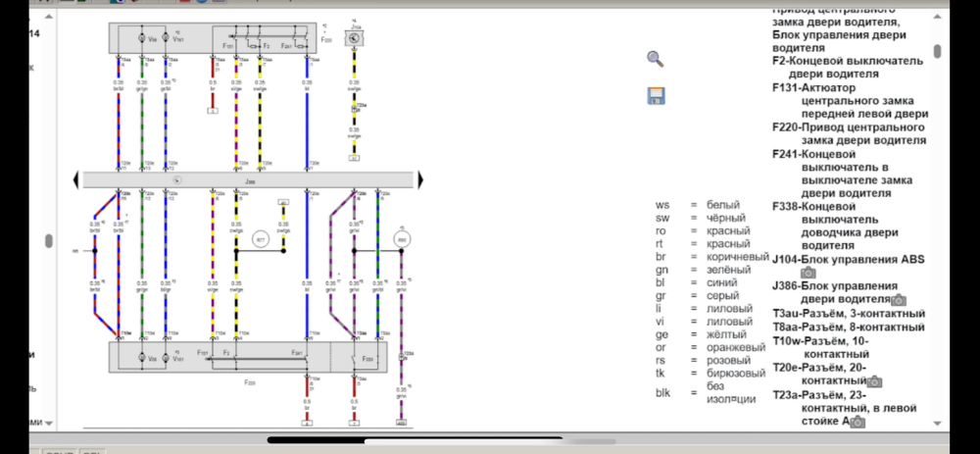Open the camera icon beside T23a connector entry
980x454 pixels.
pos(858,422)
